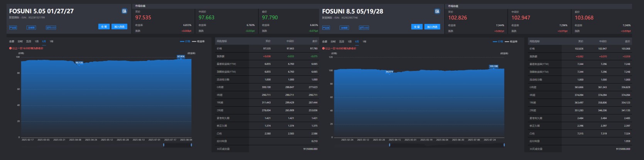Click ask price 97.790 in market valuation

pos(270,17)
